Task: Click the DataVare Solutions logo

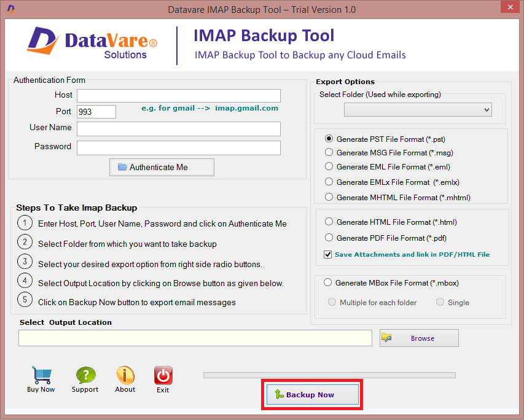Action: tap(92, 44)
